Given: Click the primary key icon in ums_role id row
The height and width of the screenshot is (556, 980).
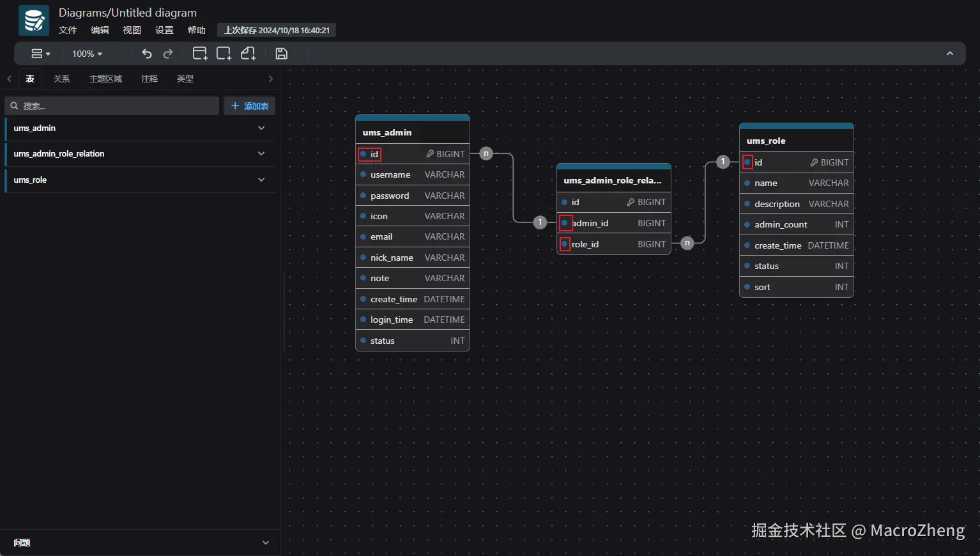Looking at the screenshot, I should [x=814, y=162].
